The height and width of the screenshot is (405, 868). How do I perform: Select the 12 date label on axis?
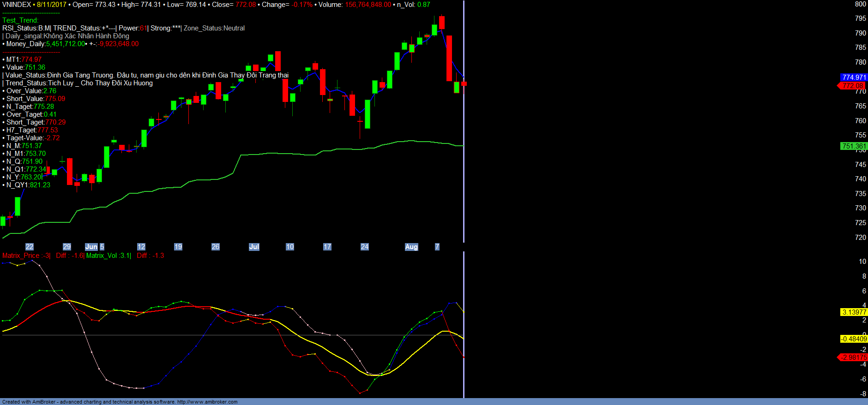coord(141,247)
